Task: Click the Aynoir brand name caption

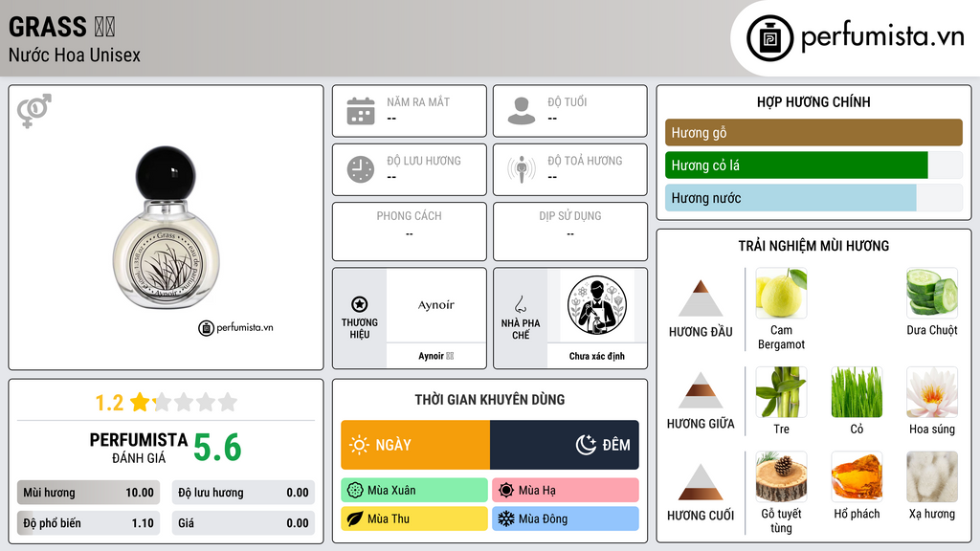Action: click(436, 356)
